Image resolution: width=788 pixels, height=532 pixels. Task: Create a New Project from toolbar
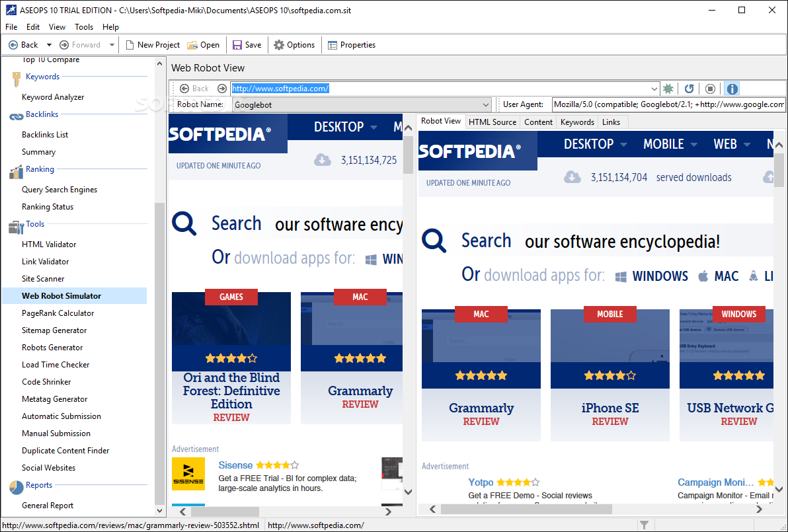coord(152,45)
